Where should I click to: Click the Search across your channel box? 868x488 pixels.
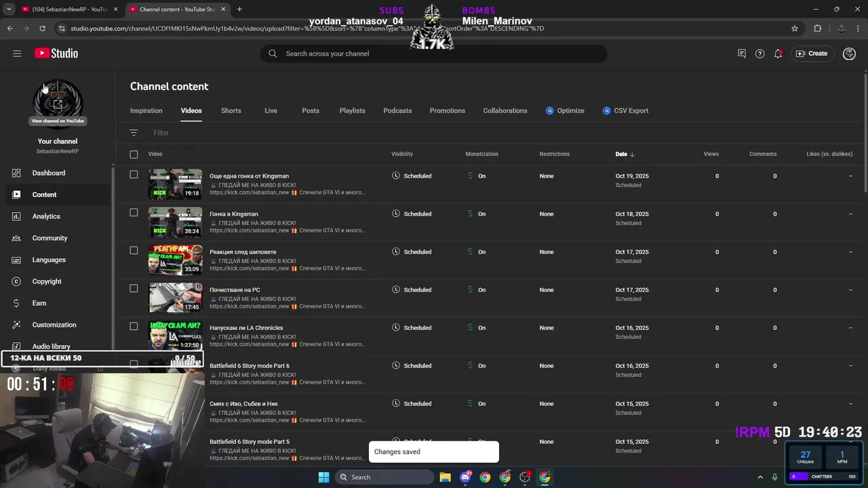click(434, 54)
